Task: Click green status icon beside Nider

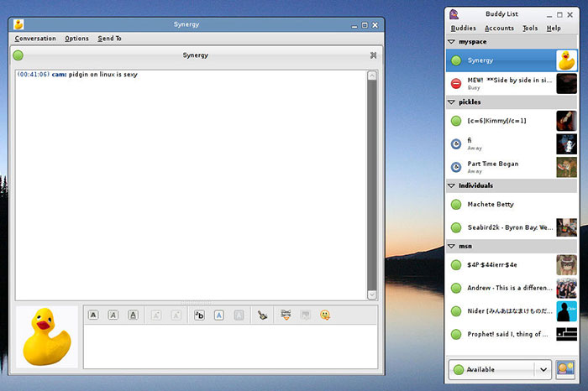Action: click(x=456, y=311)
